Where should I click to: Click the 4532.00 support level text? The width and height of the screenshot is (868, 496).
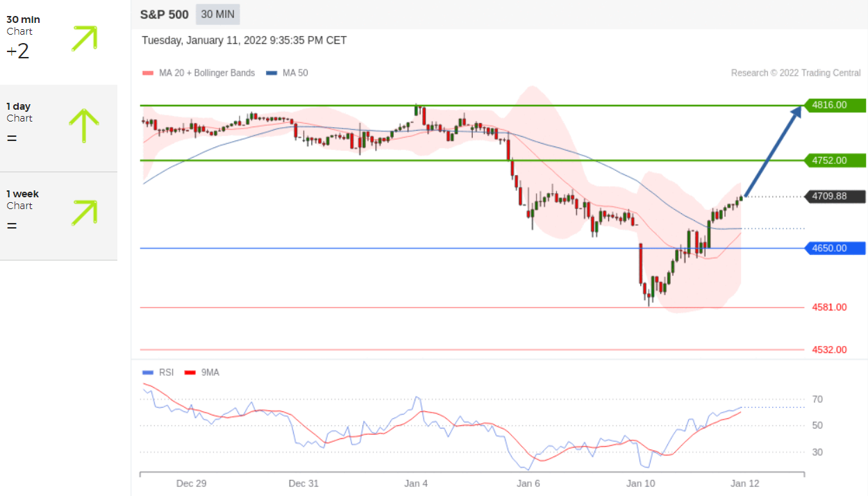pos(829,349)
